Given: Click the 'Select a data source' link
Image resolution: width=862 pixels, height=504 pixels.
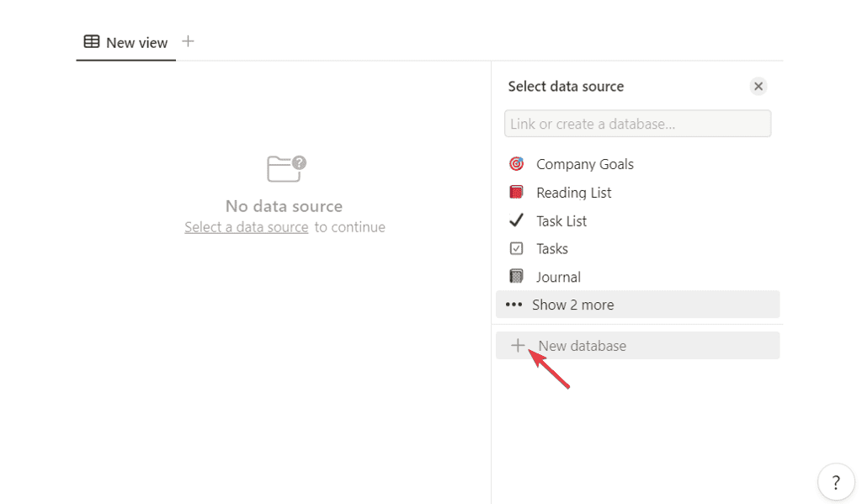Looking at the screenshot, I should (x=247, y=227).
